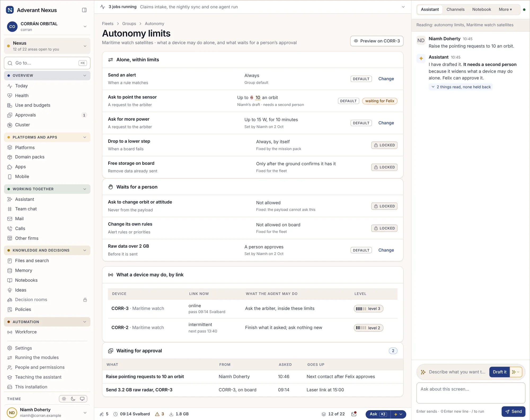Open the More menu
The width and height of the screenshot is (530, 420).
pos(505,10)
